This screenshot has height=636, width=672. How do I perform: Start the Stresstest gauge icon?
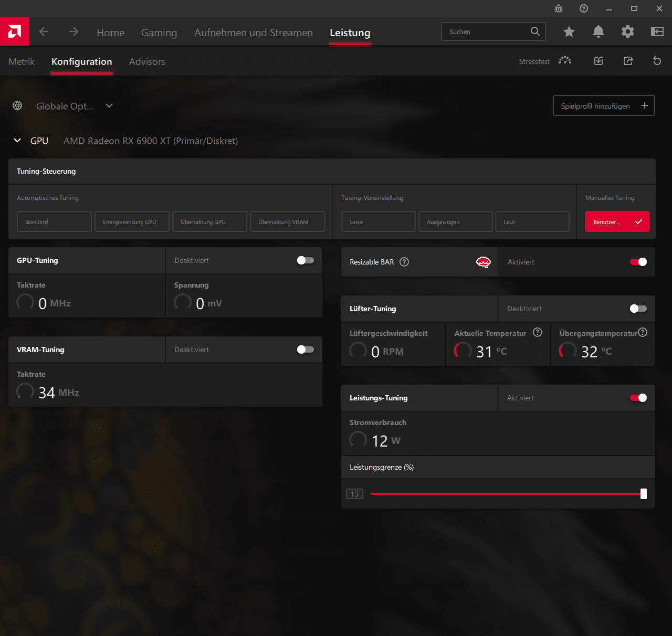[x=565, y=61]
